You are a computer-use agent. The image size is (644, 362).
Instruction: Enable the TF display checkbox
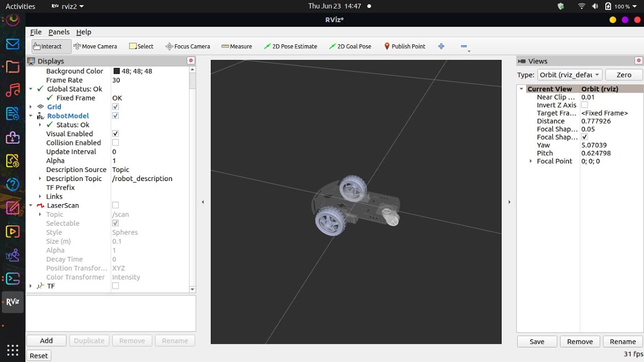point(115,286)
